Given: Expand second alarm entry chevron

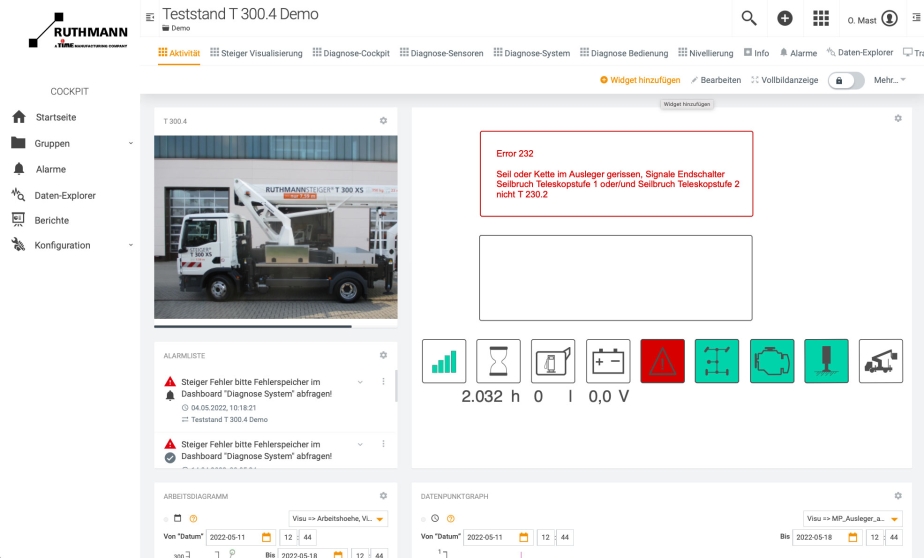Looking at the screenshot, I should pyautogui.click(x=360, y=444).
